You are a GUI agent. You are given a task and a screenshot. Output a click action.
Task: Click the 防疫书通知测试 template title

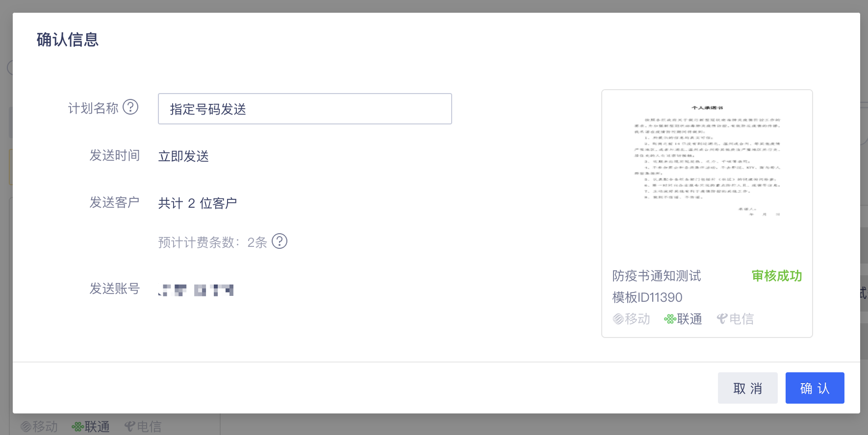(657, 276)
